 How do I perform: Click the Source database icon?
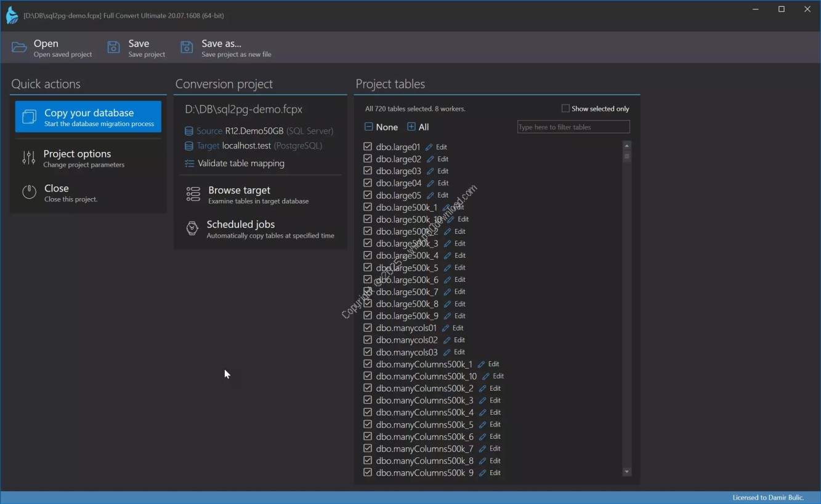pos(189,131)
